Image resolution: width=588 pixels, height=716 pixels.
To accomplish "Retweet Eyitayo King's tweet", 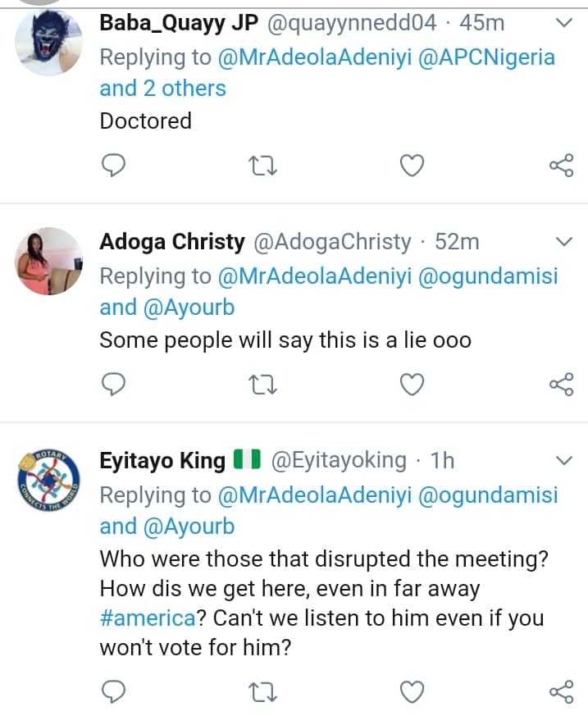I will tap(262, 692).
